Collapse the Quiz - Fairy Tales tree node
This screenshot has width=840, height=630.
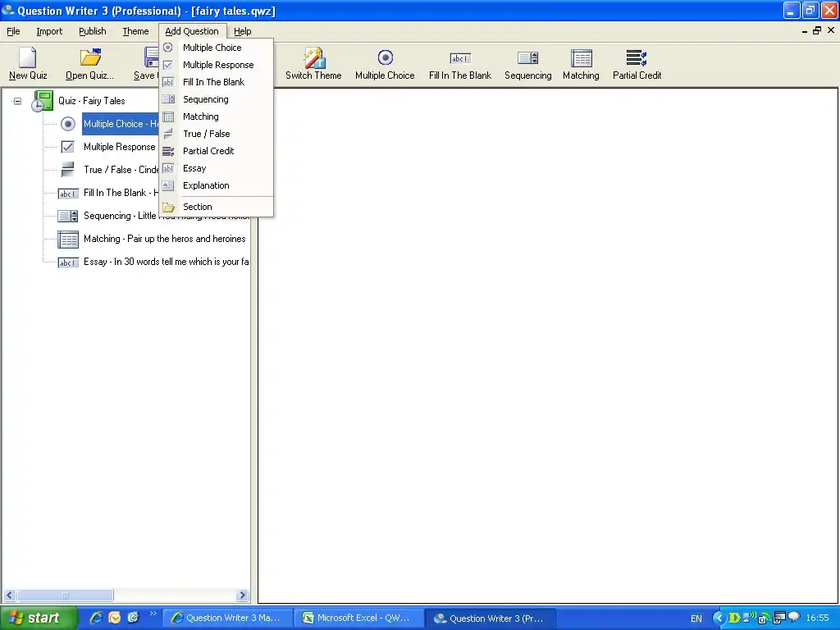17,101
